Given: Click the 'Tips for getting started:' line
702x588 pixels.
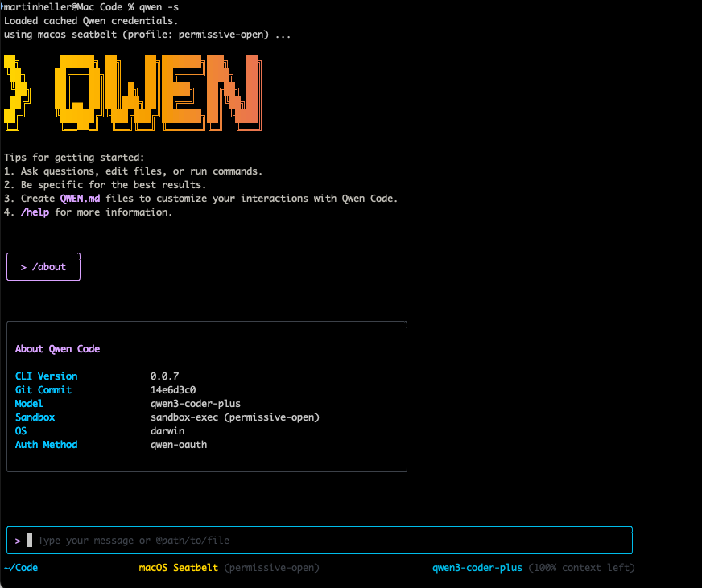Looking at the screenshot, I should (x=74, y=158).
